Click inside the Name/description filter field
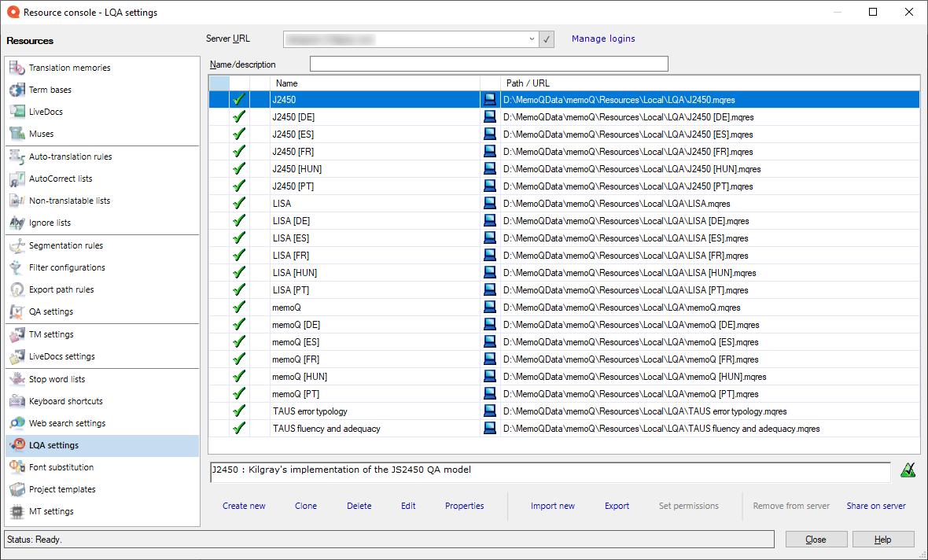Screen dimensions: 928x560 point(488,64)
